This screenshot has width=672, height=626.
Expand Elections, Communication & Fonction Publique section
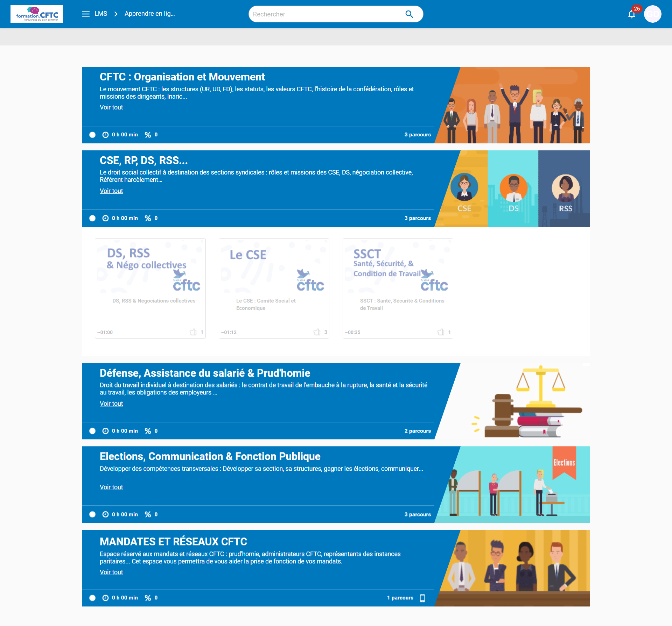click(210, 456)
